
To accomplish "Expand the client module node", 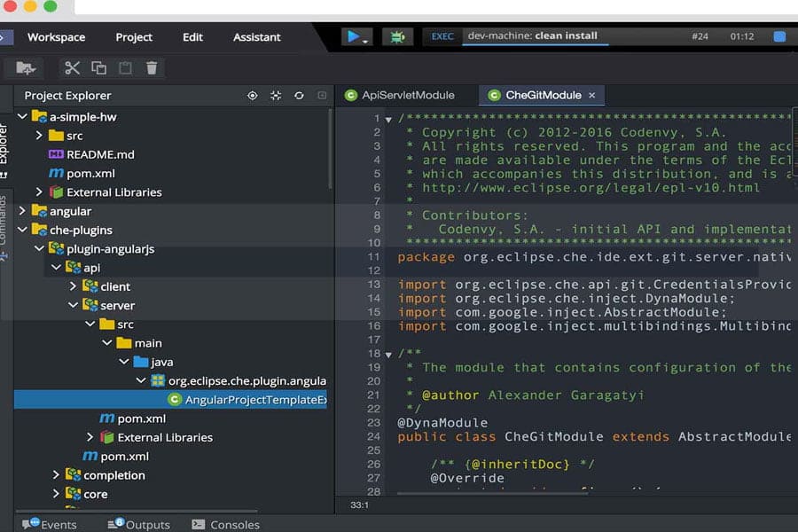I will 73,286.
